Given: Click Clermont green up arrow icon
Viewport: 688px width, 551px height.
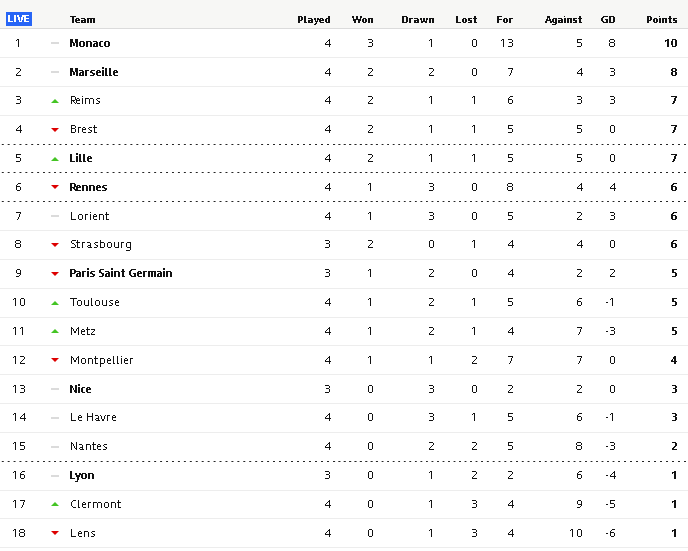Looking at the screenshot, I should pos(55,504).
